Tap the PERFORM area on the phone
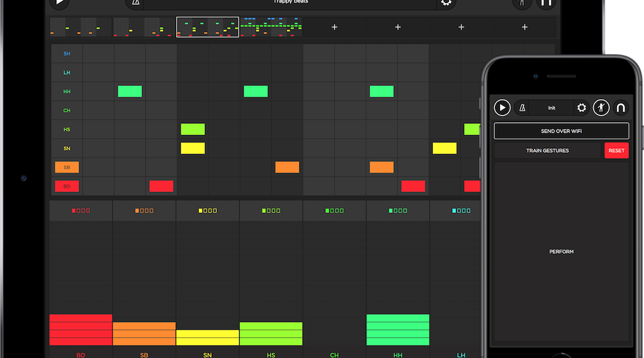The width and height of the screenshot is (644, 358). click(561, 251)
